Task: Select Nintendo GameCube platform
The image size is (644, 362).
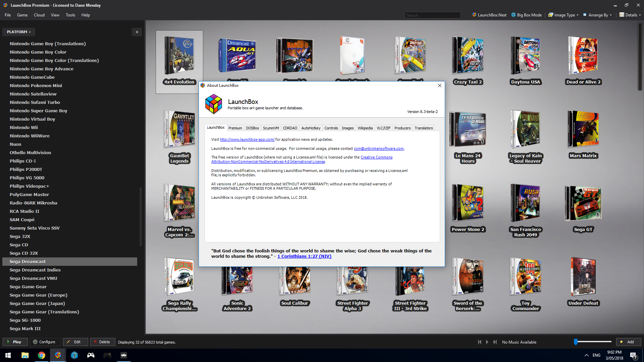Action: (x=32, y=77)
